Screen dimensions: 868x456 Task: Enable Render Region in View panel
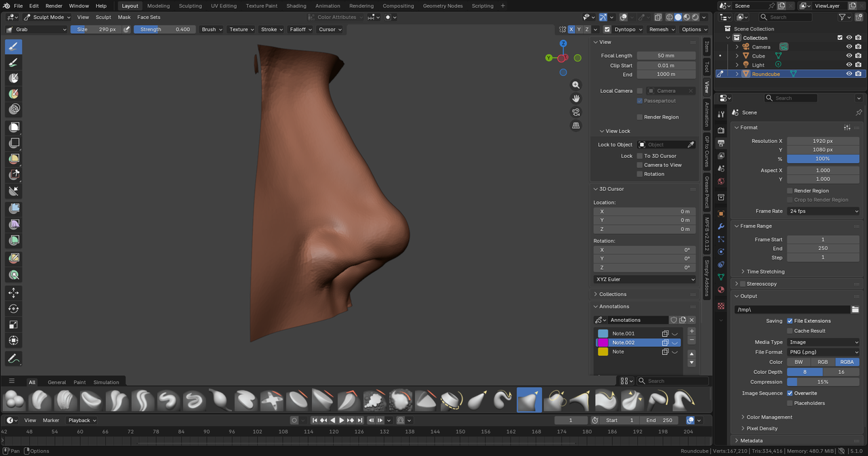639,117
